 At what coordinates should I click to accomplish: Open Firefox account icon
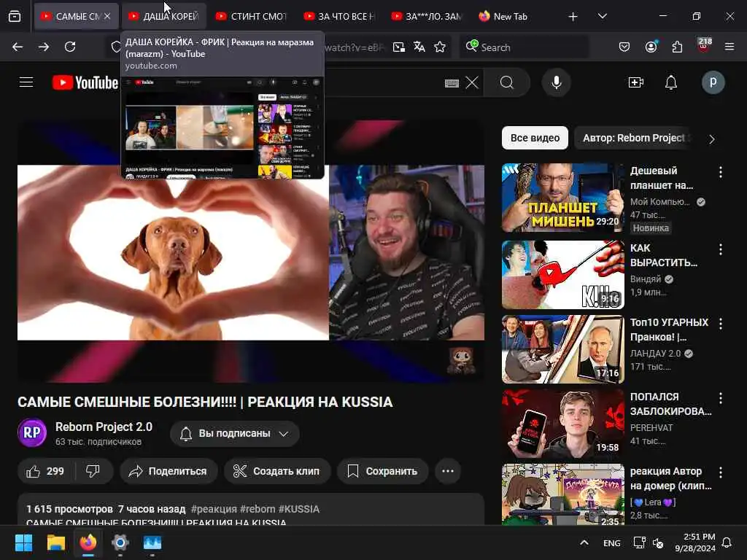click(651, 47)
